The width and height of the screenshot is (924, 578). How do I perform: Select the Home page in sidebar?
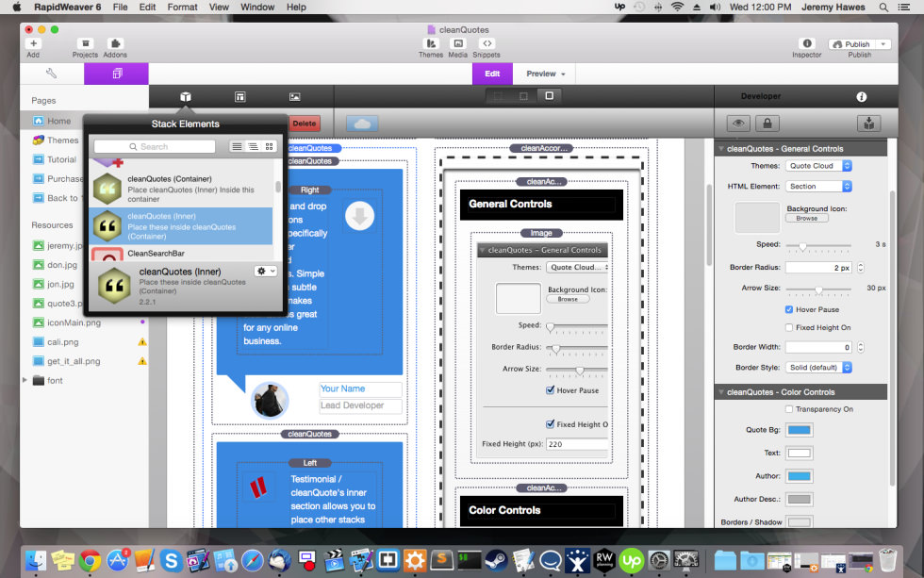point(58,121)
